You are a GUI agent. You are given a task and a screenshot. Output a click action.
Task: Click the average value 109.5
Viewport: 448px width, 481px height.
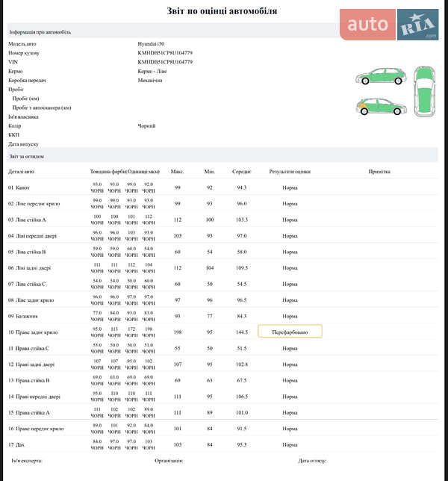(242, 268)
